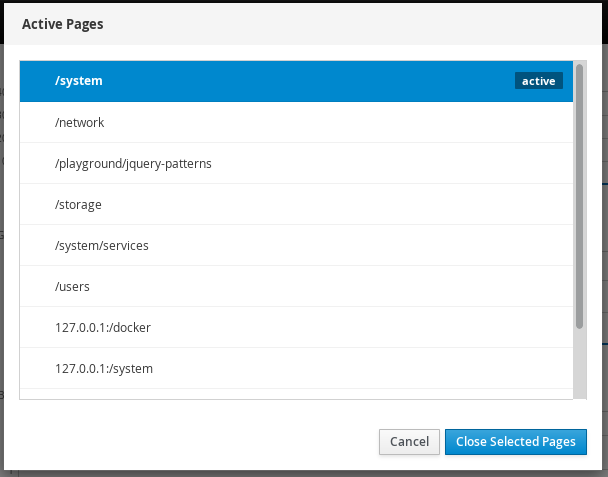This screenshot has height=477, width=608.
Task: Click the scrollbar track below the thumb
Action: pyautogui.click(x=580, y=365)
